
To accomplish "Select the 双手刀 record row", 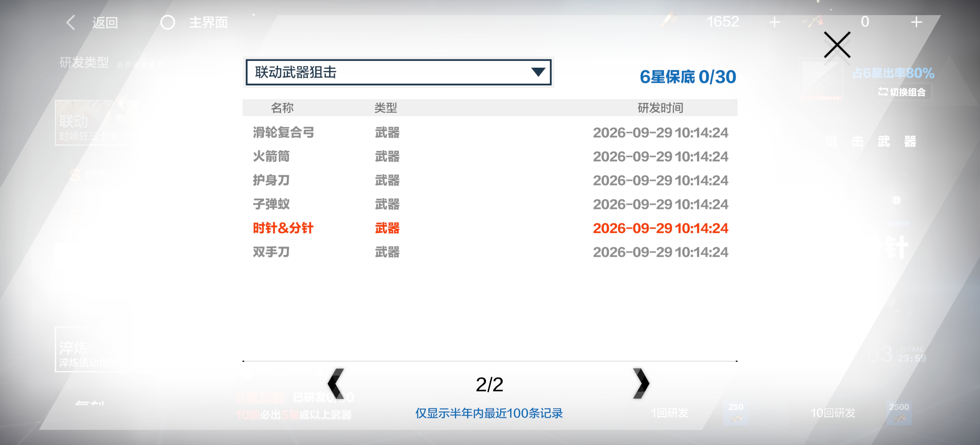I will pyautogui.click(x=490, y=252).
